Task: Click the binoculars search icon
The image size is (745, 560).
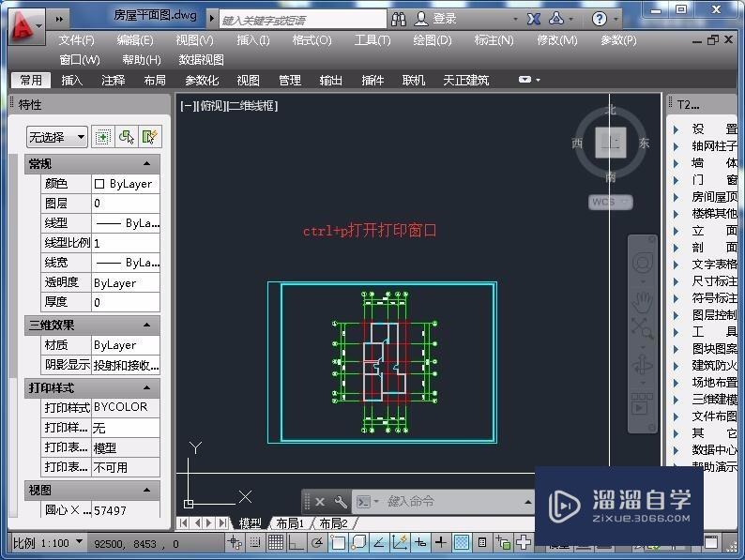Action: pos(399,19)
